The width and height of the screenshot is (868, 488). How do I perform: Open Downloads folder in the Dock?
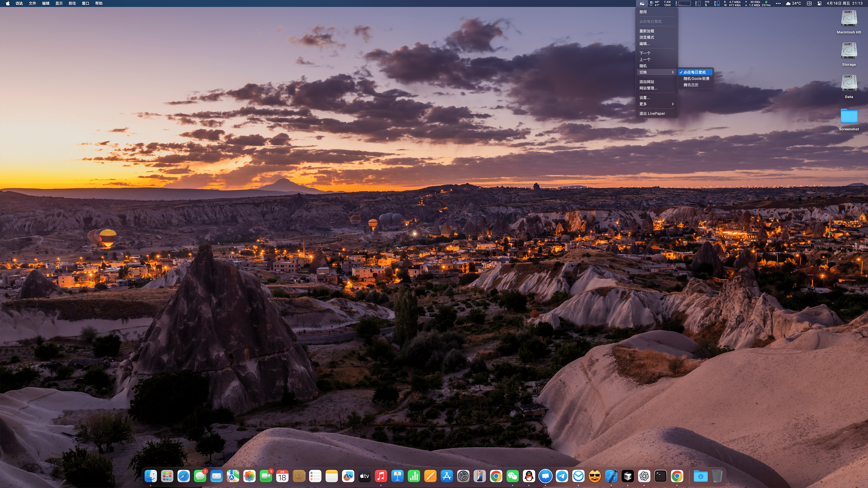tap(700, 476)
